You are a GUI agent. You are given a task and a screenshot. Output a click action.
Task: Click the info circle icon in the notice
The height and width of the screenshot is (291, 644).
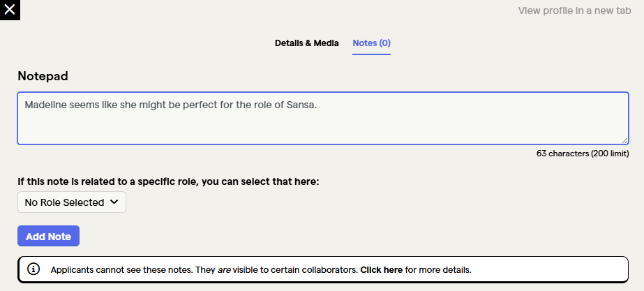point(33,269)
